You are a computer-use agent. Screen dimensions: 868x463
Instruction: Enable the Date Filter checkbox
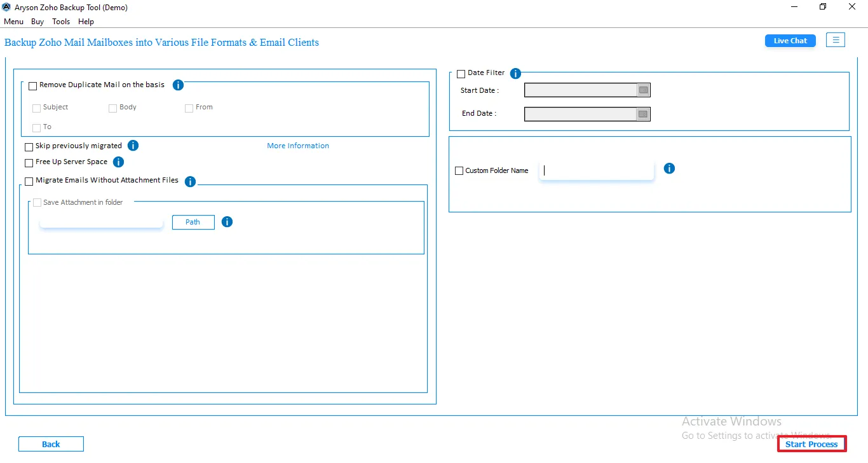[x=461, y=74]
